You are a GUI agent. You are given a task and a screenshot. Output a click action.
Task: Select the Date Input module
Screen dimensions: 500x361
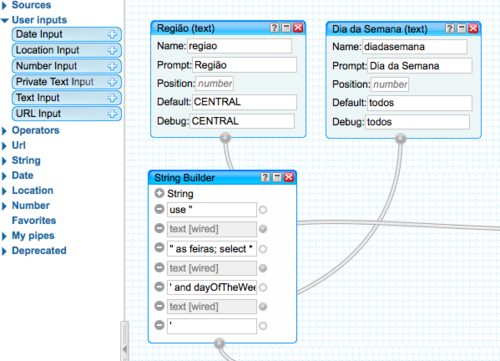66,34
